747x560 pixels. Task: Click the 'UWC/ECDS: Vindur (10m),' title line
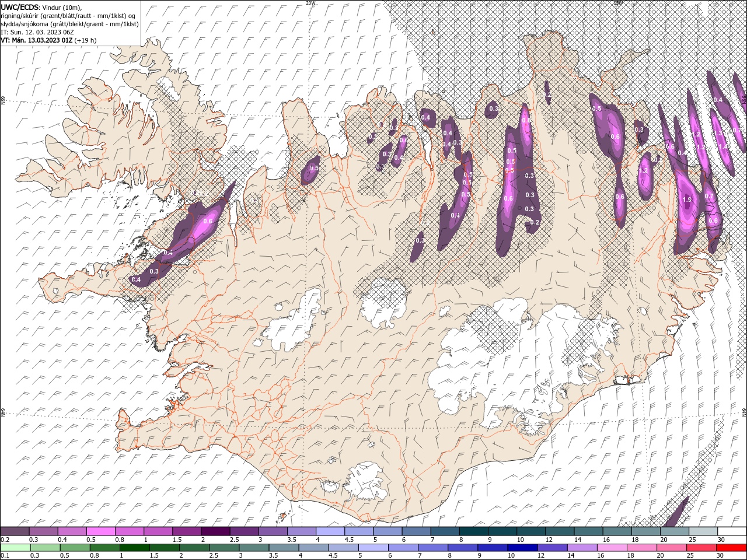tap(41, 7)
